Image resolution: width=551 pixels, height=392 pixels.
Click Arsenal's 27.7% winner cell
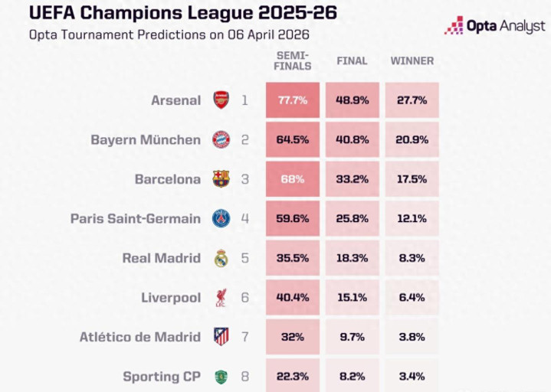tap(412, 100)
